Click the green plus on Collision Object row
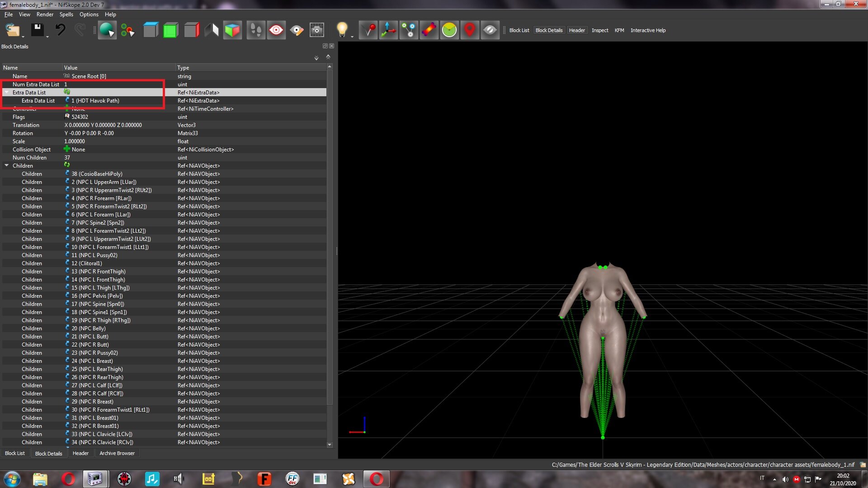 click(x=67, y=149)
